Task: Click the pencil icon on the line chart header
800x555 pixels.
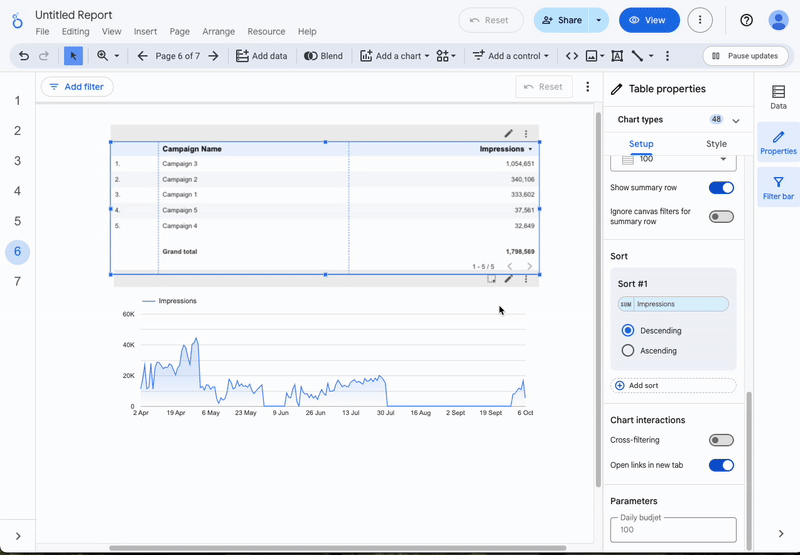Action: 509,279
